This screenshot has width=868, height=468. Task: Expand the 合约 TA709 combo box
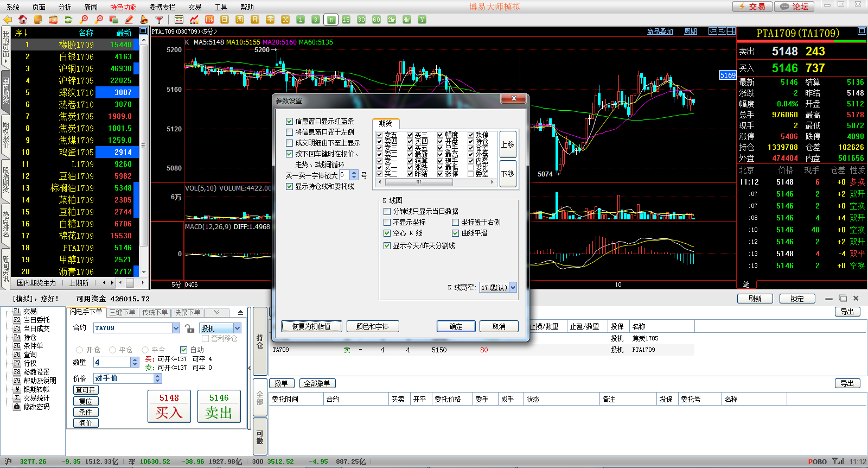click(176, 328)
